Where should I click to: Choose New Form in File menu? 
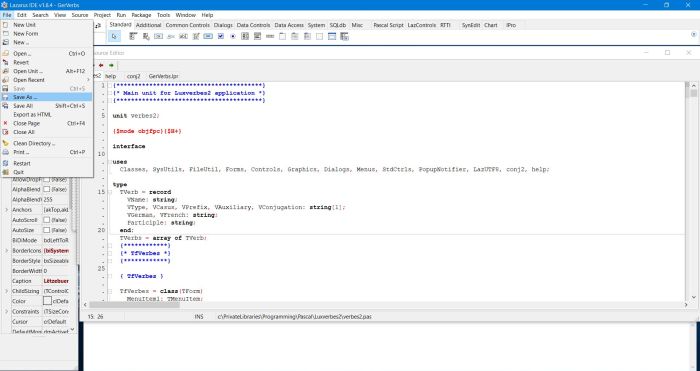click(46, 33)
